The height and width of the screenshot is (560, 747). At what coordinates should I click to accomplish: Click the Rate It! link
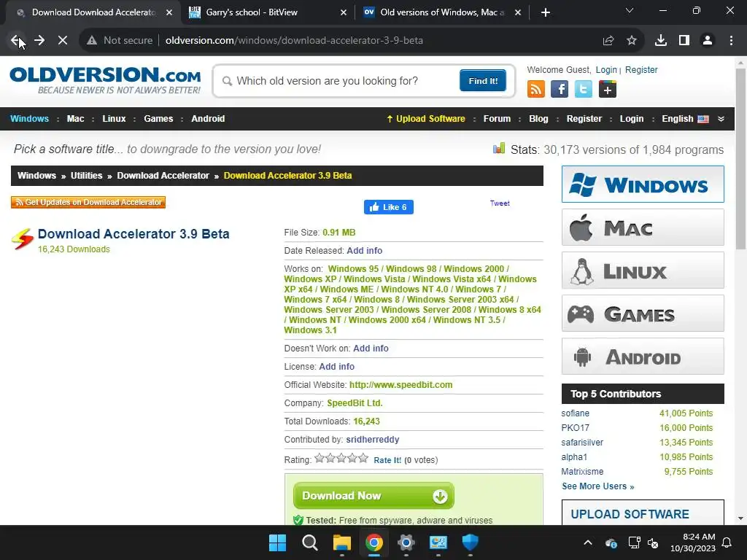pyautogui.click(x=387, y=460)
